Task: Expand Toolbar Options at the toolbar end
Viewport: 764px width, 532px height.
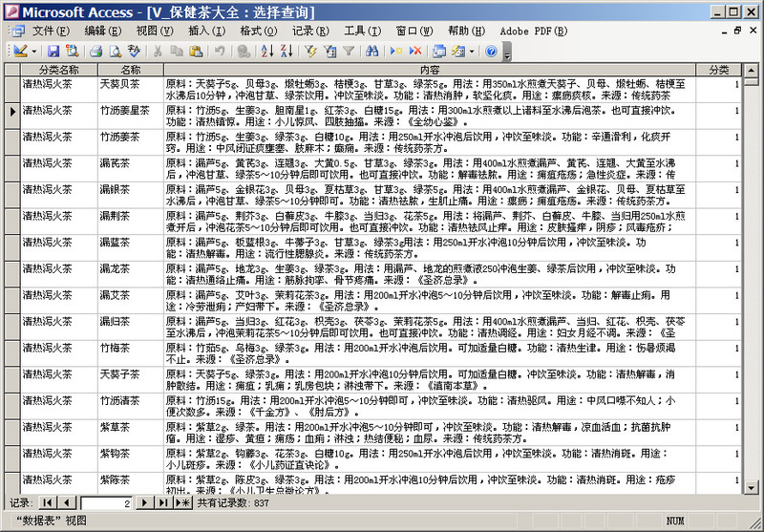Action: tap(507, 52)
